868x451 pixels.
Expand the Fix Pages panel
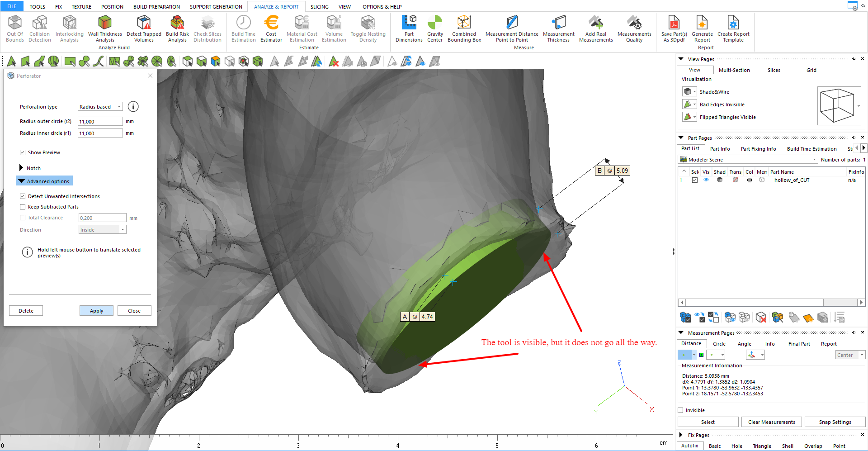tap(681, 435)
